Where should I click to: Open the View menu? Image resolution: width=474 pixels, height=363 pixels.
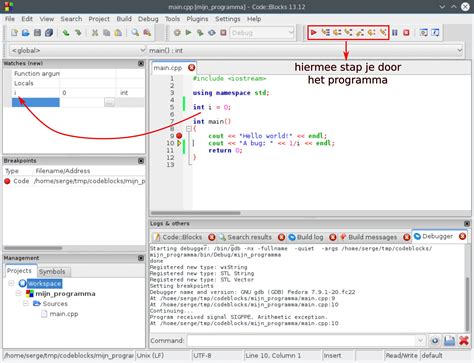pos(47,19)
